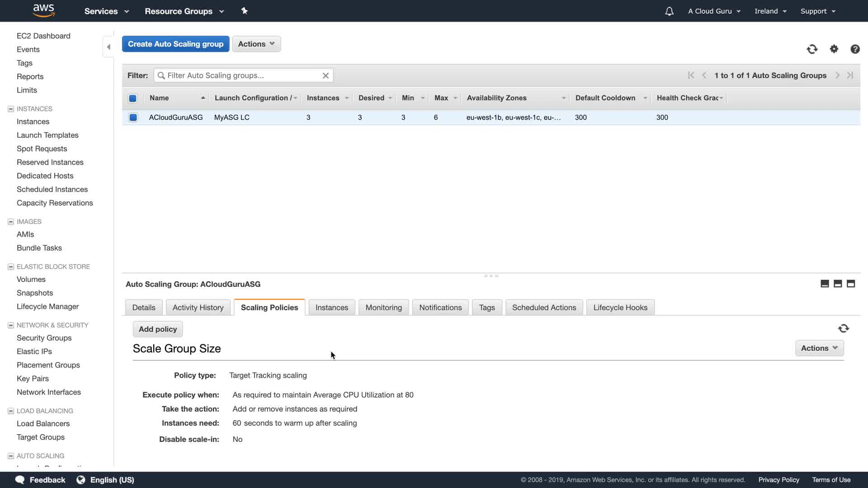868x488 pixels.
Task: Collapse the left navigation sidebar arrow
Action: (108, 47)
